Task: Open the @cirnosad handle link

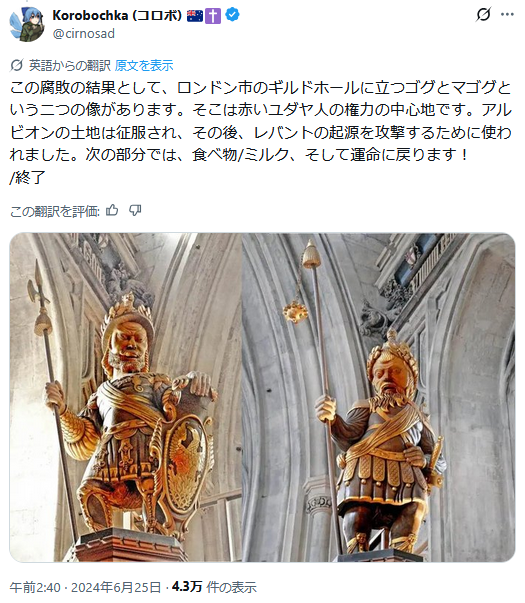Action: pos(83,33)
